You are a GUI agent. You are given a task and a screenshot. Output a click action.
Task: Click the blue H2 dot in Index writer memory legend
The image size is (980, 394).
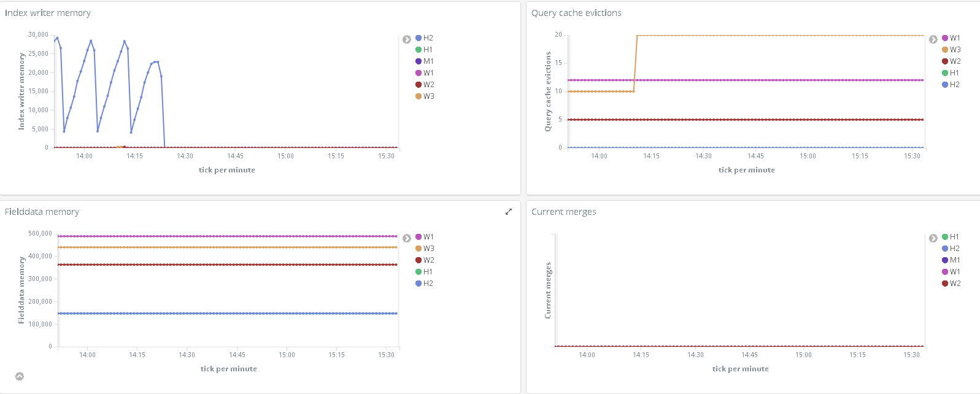[419, 38]
